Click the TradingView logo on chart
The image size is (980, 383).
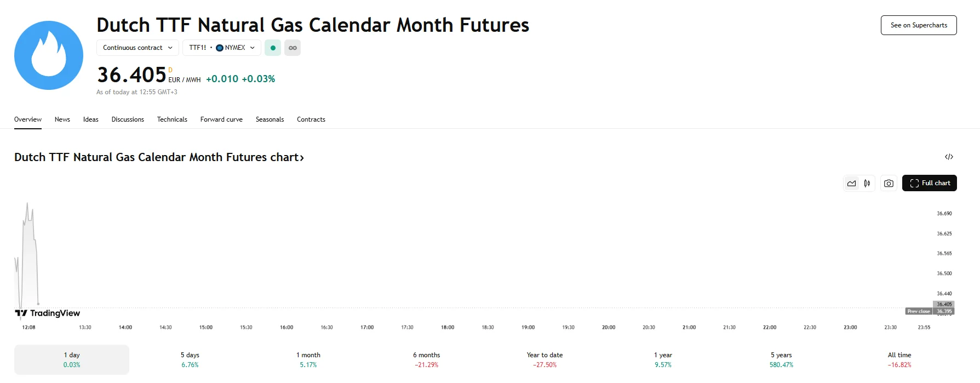click(48, 313)
